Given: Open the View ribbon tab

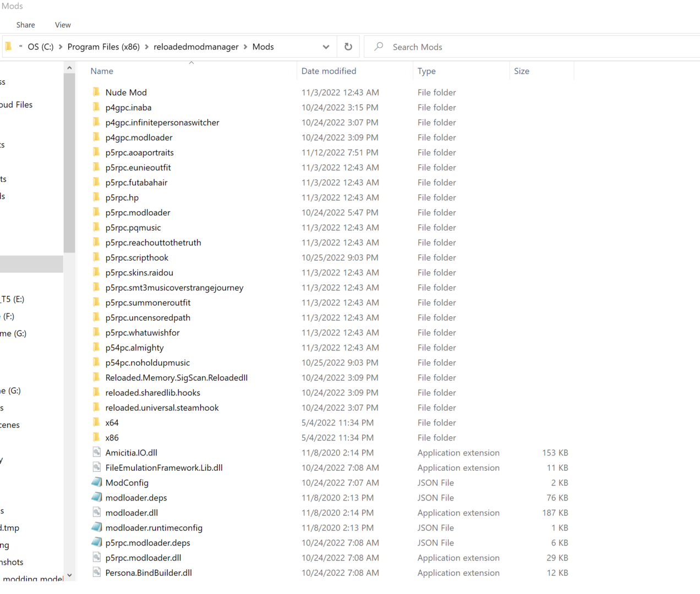Looking at the screenshot, I should pyautogui.click(x=63, y=25).
